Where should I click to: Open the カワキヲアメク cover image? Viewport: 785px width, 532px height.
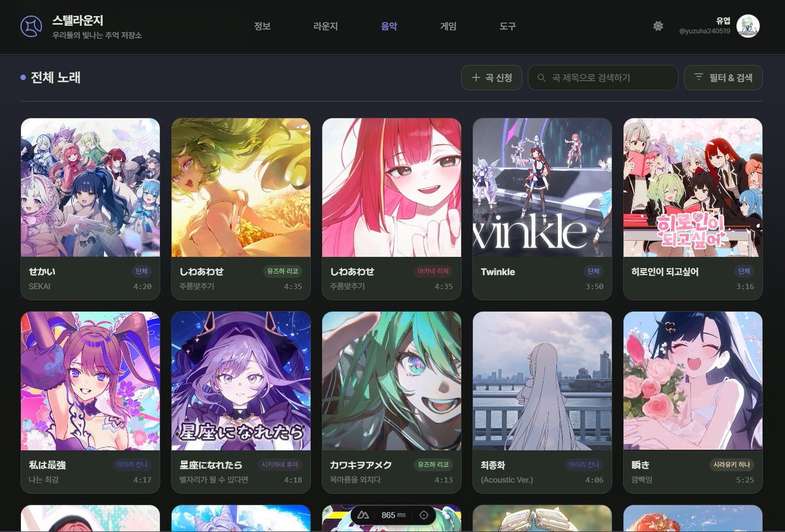[x=392, y=381]
